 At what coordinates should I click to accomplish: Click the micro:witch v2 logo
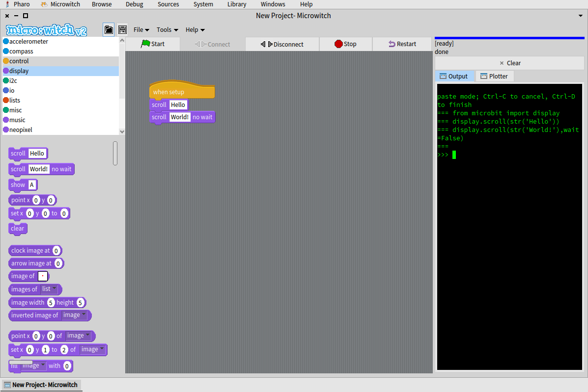point(47,30)
